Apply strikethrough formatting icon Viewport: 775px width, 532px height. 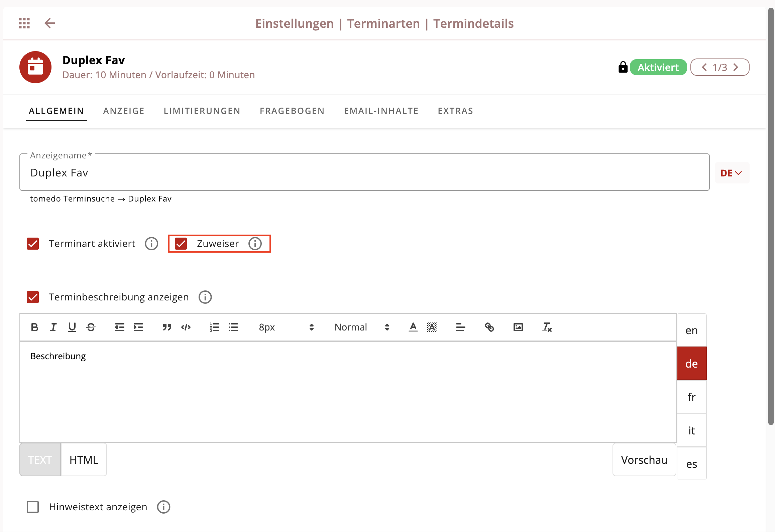tap(91, 327)
